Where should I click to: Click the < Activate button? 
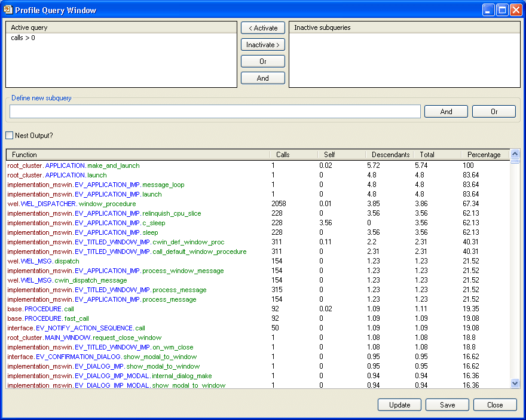(263, 28)
